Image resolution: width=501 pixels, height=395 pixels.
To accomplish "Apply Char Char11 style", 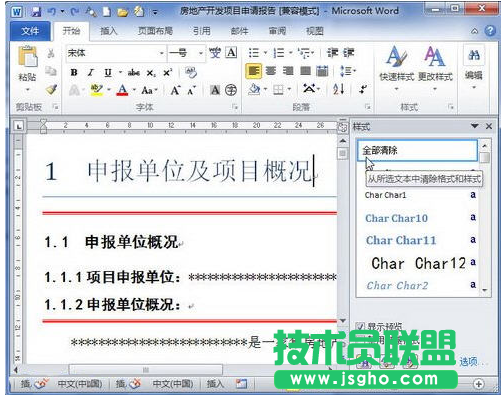I will click(x=418, y=240).
